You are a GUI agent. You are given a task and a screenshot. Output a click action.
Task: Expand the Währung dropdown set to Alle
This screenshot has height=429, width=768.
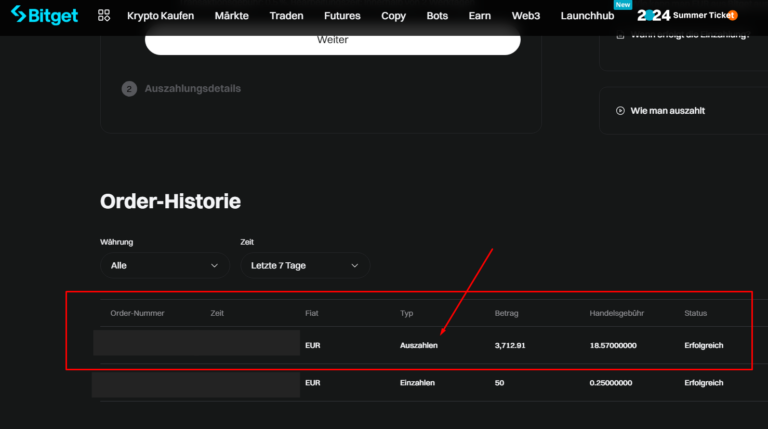[164, 266]
